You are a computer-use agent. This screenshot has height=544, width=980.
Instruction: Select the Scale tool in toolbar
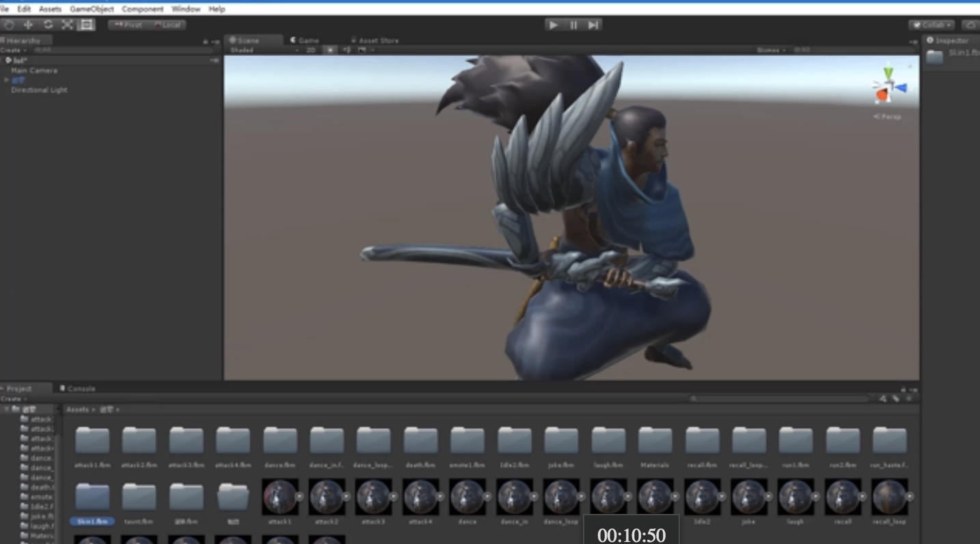[x=67, y=25]
